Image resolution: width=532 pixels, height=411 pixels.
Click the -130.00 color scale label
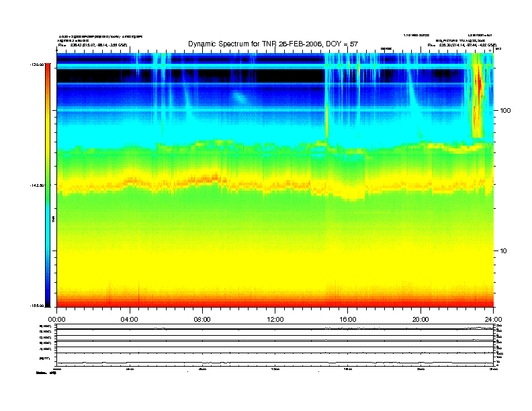click(x=37, y=64)
